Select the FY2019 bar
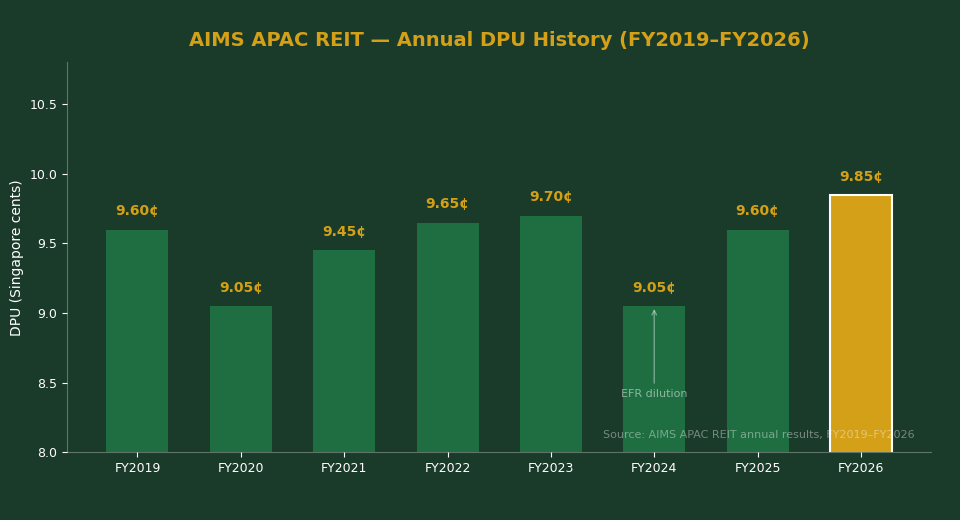 pyautogui.click(x=137, y=341)
